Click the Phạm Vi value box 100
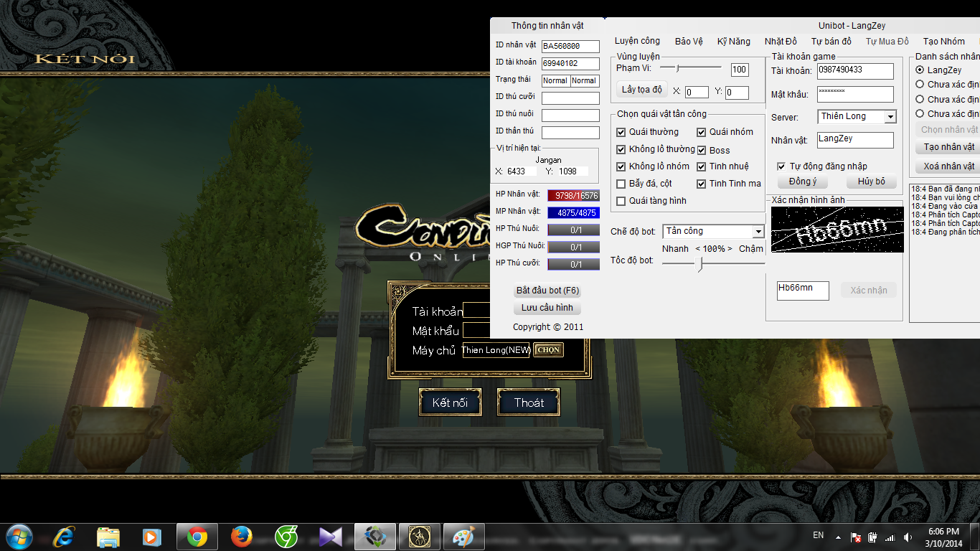Screen dimensions: 980x551 coord(740,70)
